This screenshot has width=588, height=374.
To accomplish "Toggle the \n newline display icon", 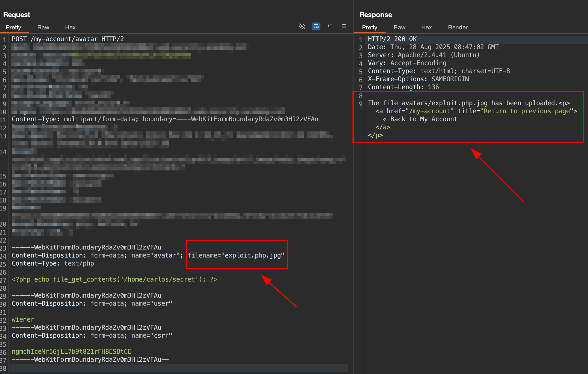I will 330,26.
